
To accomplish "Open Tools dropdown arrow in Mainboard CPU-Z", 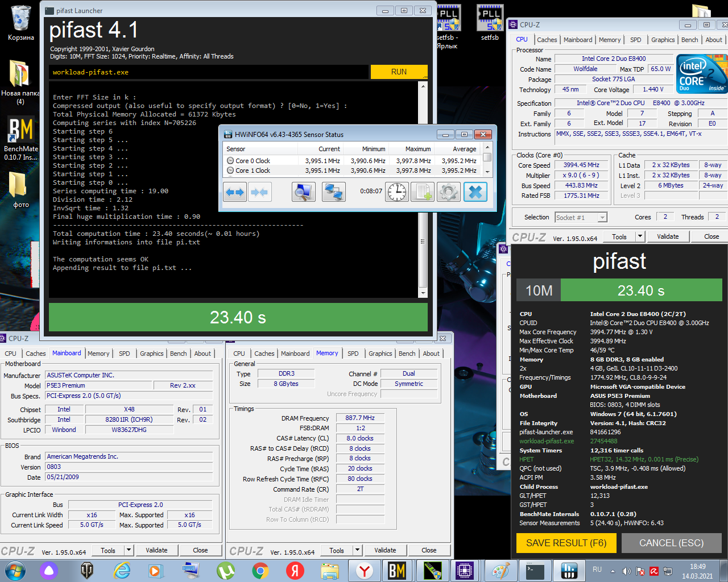I will tap(129, 550).
